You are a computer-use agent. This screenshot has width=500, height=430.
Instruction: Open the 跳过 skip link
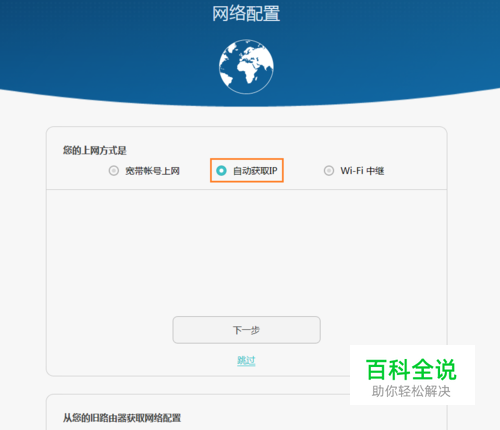[246, 360]
